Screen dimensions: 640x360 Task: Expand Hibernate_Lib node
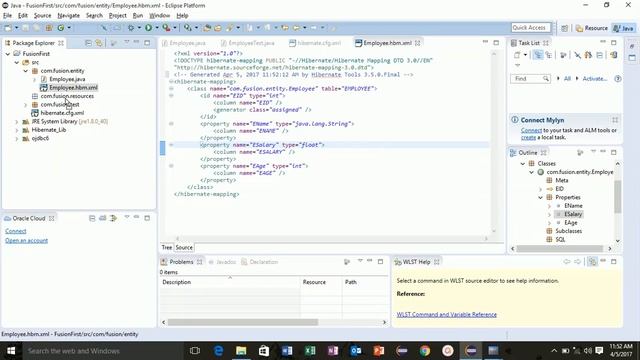pyautogui.click(x=17, y=130)
